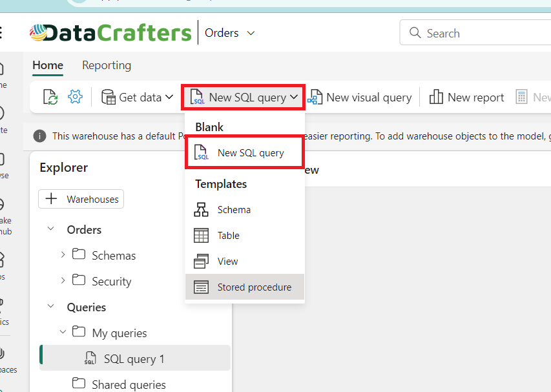Click the refresh icon in the toolbar

coord(50,98)
